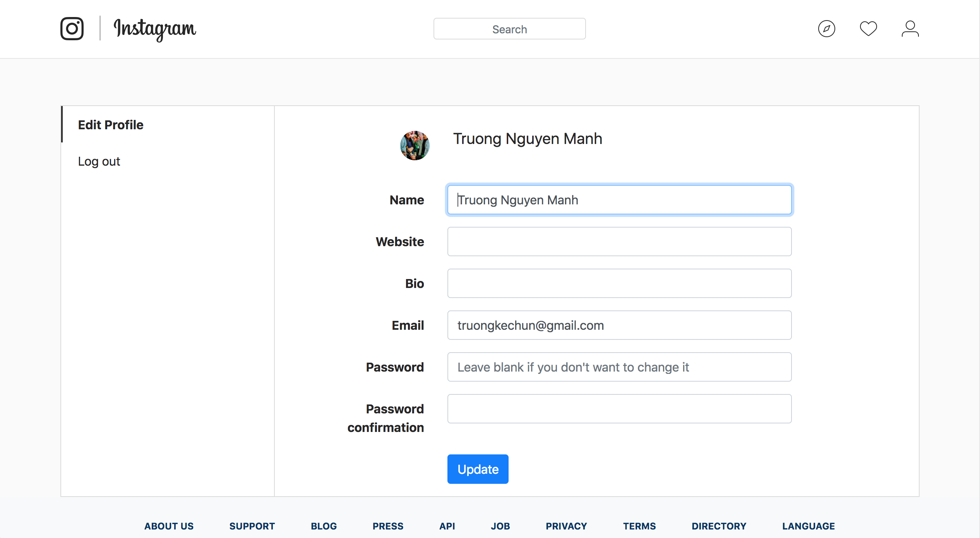Choose Log out in the sidebar
This screenshot has width=980, height=538.
tap(99, 161)
